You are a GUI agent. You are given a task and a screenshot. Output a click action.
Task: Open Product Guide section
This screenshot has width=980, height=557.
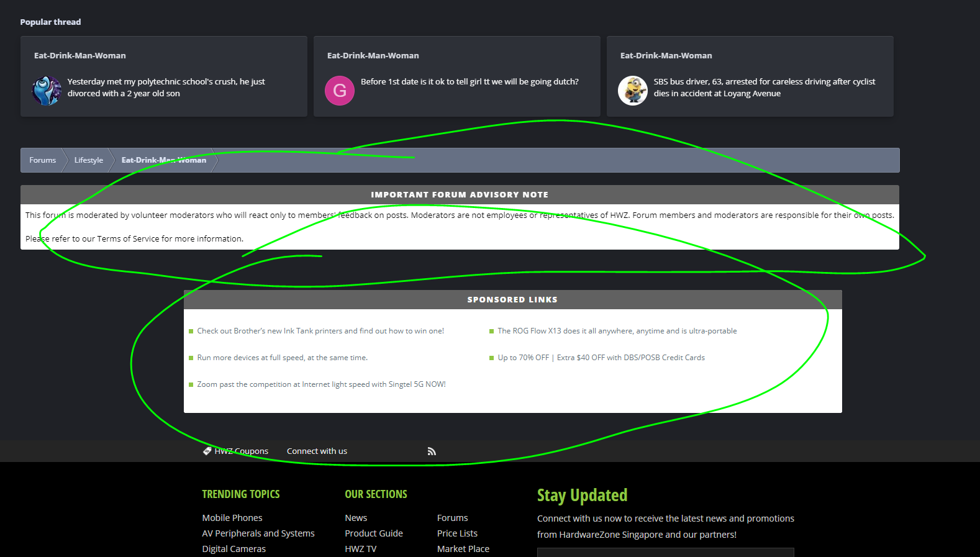click(374, 533)
